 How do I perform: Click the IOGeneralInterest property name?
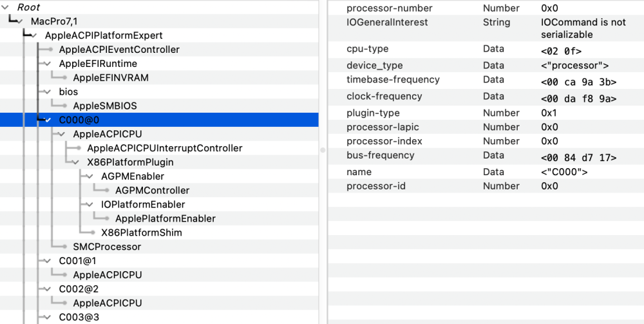coord(387,22)
